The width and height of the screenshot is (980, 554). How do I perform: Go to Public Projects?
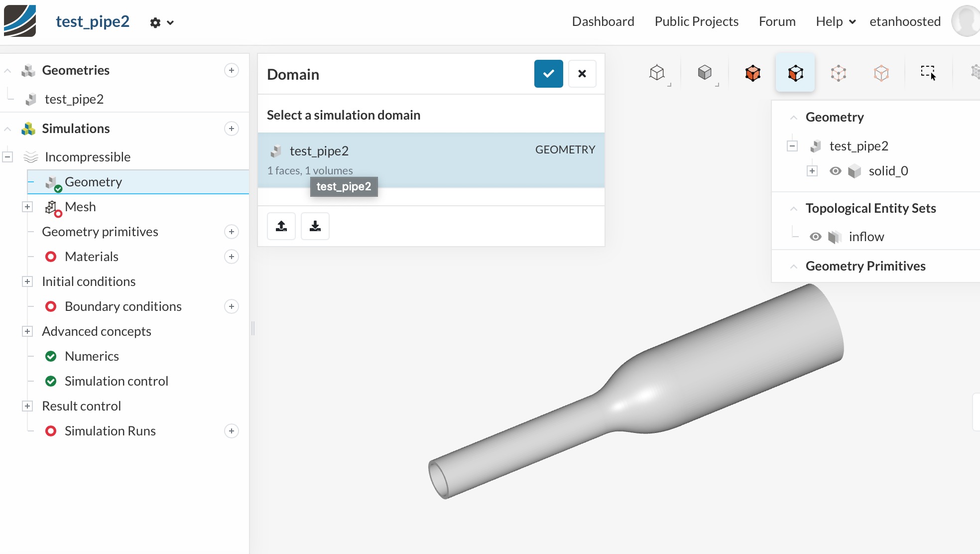tap(696, 21)
